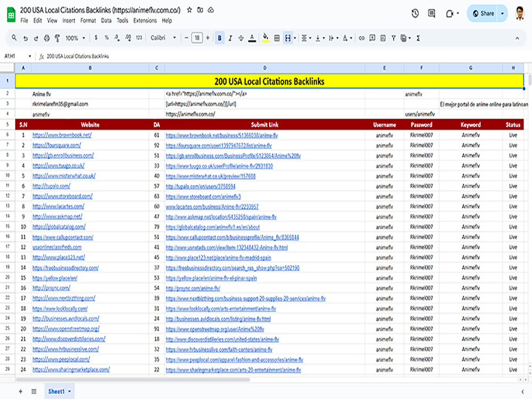Open the Extensions menu

pyautogui.click(x=145, y=20)
